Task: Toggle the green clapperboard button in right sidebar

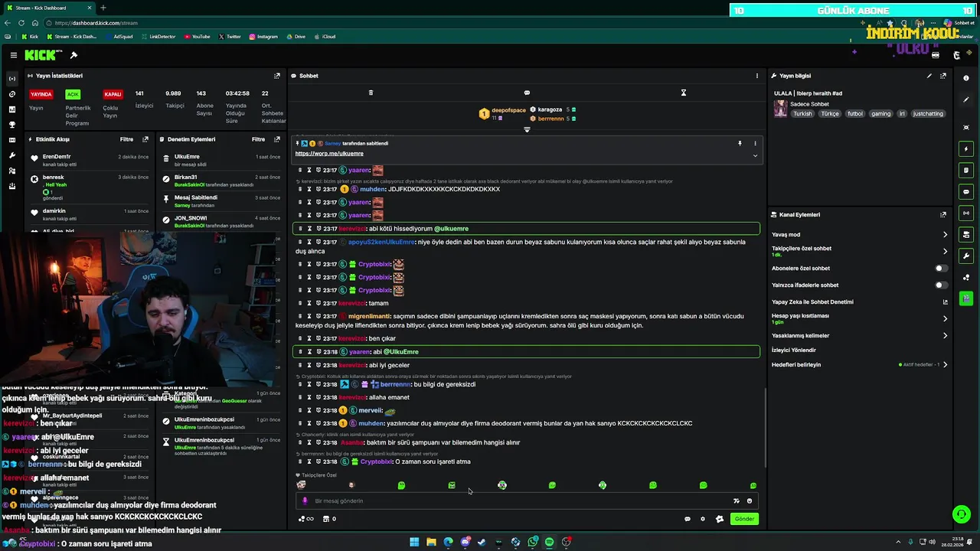Action: 966,298
